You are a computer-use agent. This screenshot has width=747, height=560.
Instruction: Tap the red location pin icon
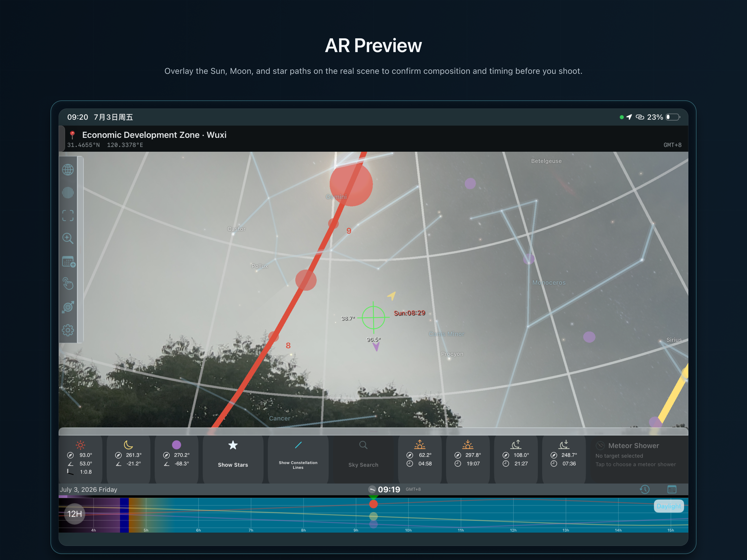(x=72, y=135)
